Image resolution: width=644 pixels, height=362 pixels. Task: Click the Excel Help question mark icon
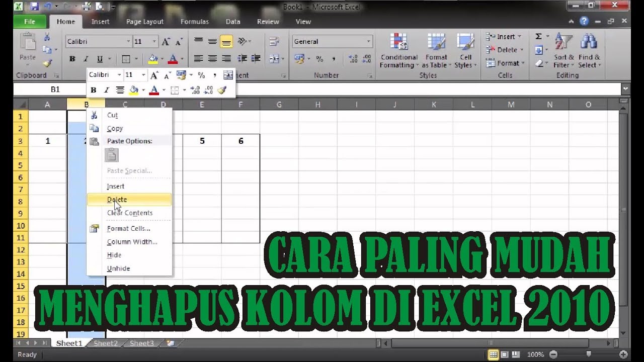pos(584,22)
